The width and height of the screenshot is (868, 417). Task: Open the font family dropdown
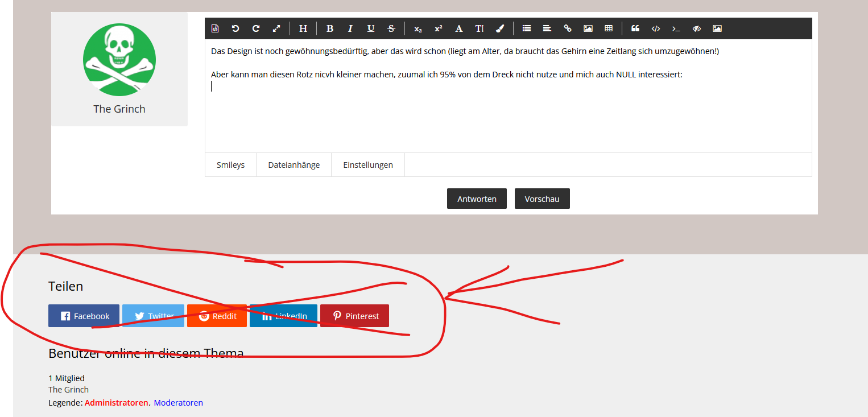459,28
